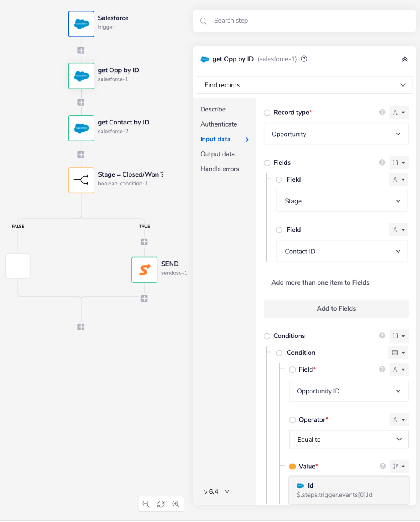
Task: Toggle the Conditions radio button
Action: (x=267, y=336)
